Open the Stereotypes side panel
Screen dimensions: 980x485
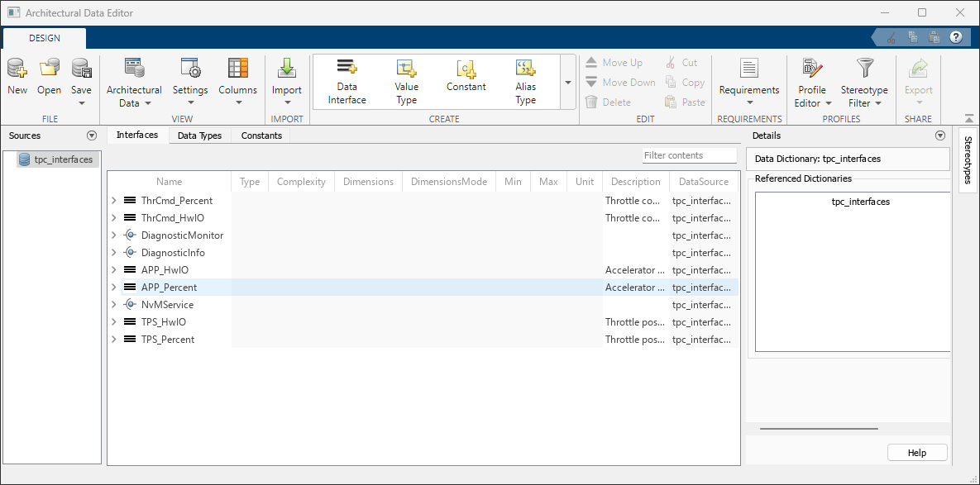(968, 159)
